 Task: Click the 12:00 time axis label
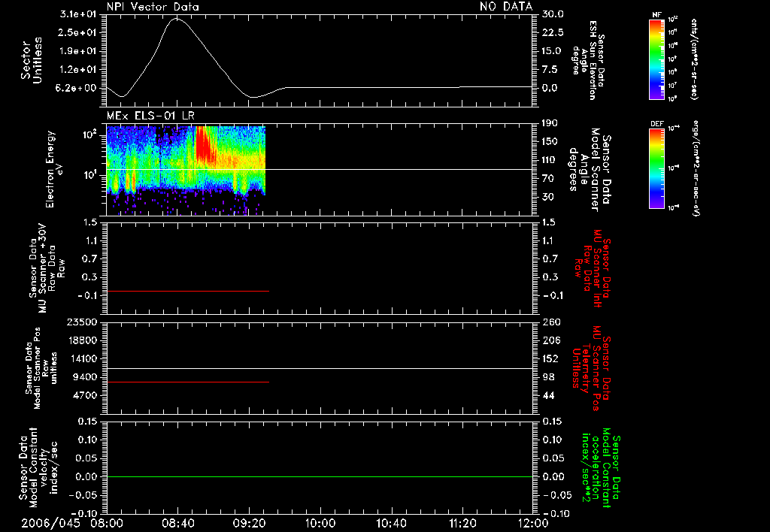click(x=533, y=524)
